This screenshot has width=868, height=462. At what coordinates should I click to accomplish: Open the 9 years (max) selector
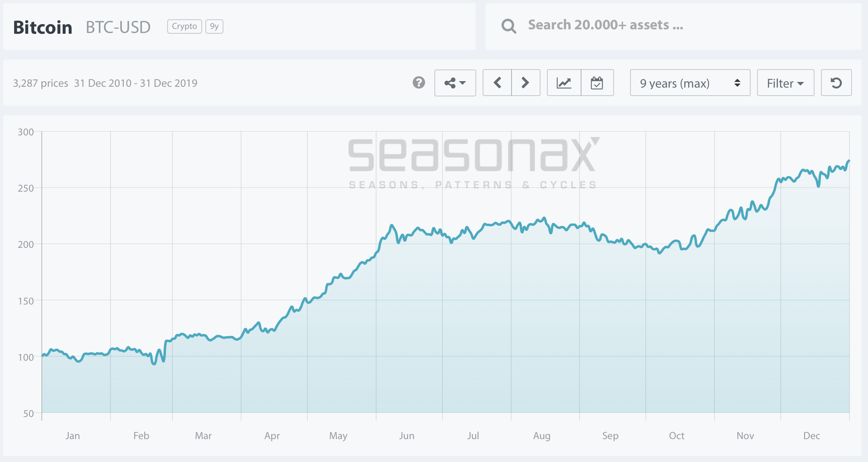point(690,83)
